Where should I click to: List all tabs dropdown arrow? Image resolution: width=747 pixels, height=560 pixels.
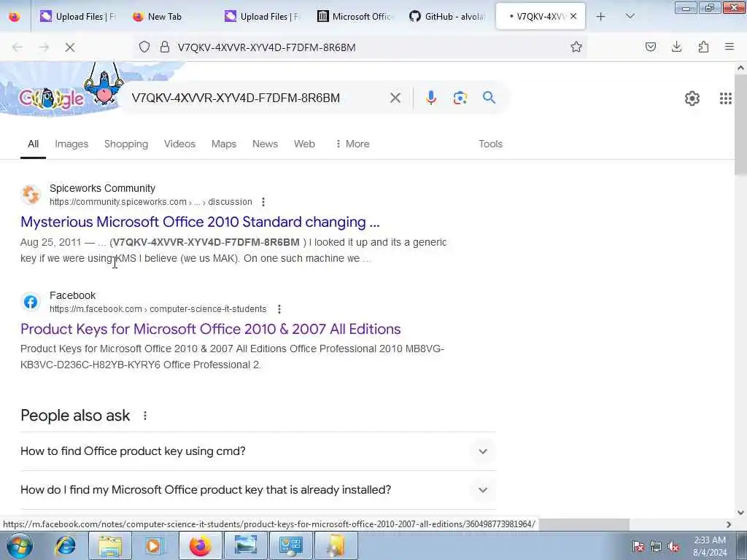pos(630,17)
